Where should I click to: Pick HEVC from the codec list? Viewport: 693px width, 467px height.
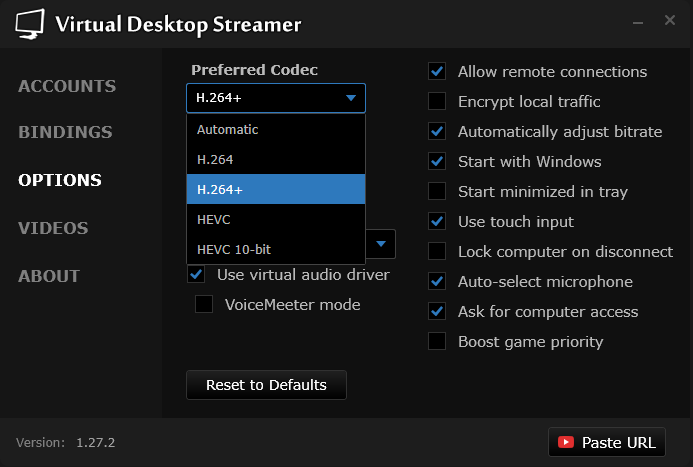tap(276, 219)
